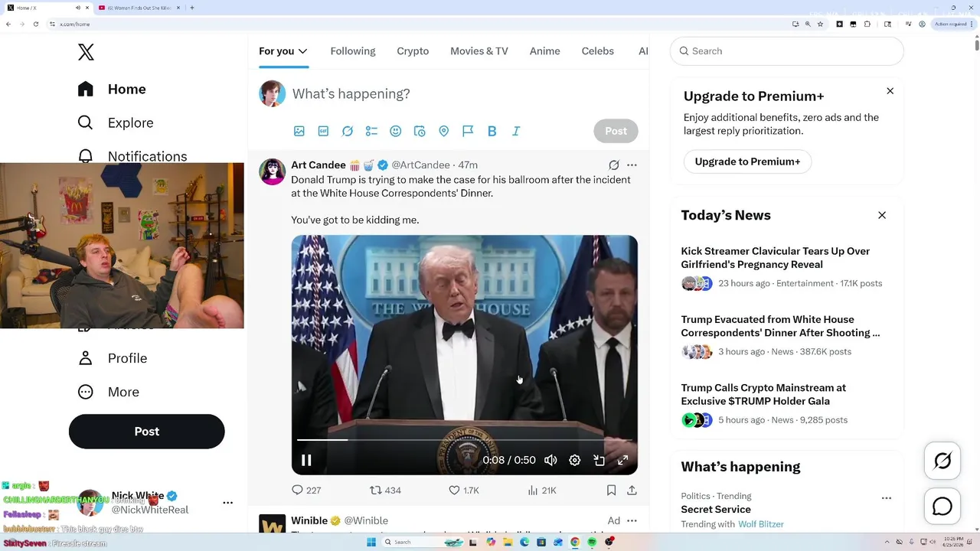Screen dimensions: 980x551
Task: Switch to the Celebs tab
Action: click(598, 51)
